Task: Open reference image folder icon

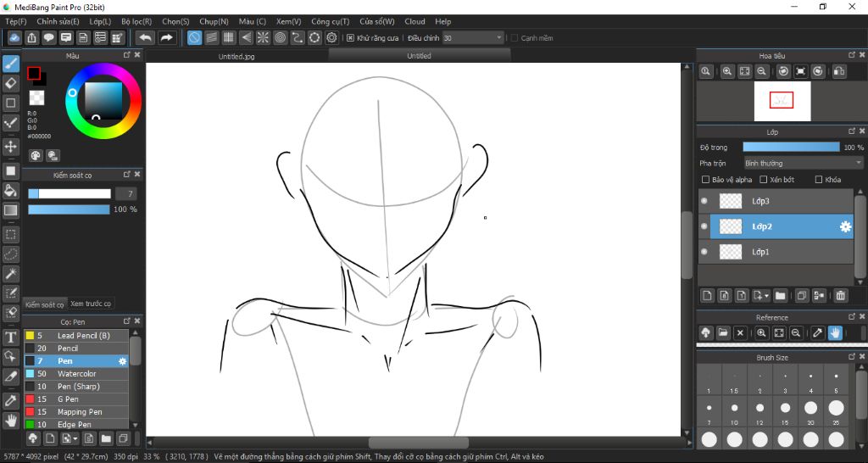Action: point(723,333)
